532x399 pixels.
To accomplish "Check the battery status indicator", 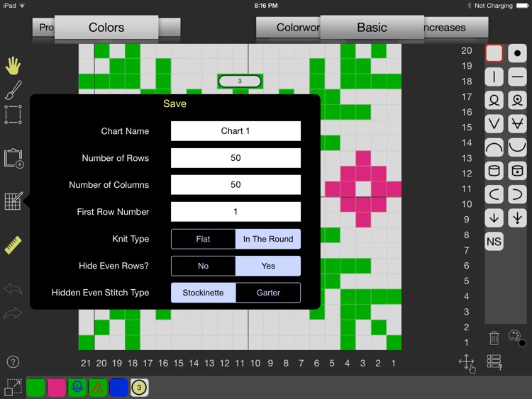I will [x=522, y=6].
